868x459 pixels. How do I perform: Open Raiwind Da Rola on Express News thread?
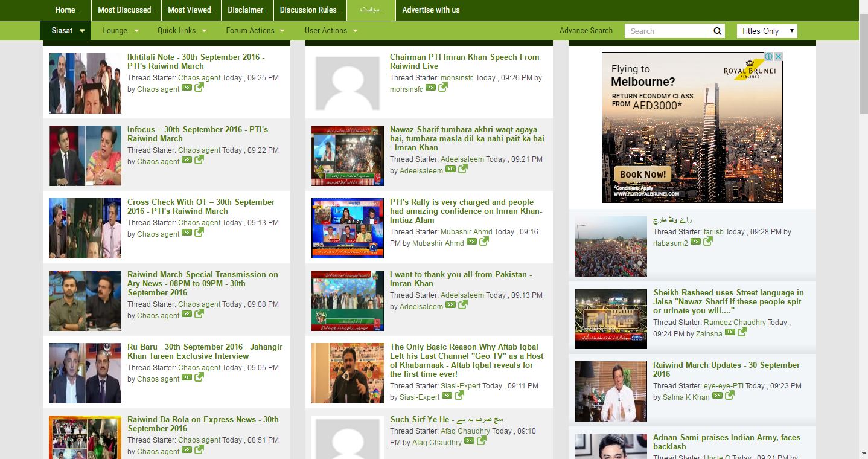point(203,423)
